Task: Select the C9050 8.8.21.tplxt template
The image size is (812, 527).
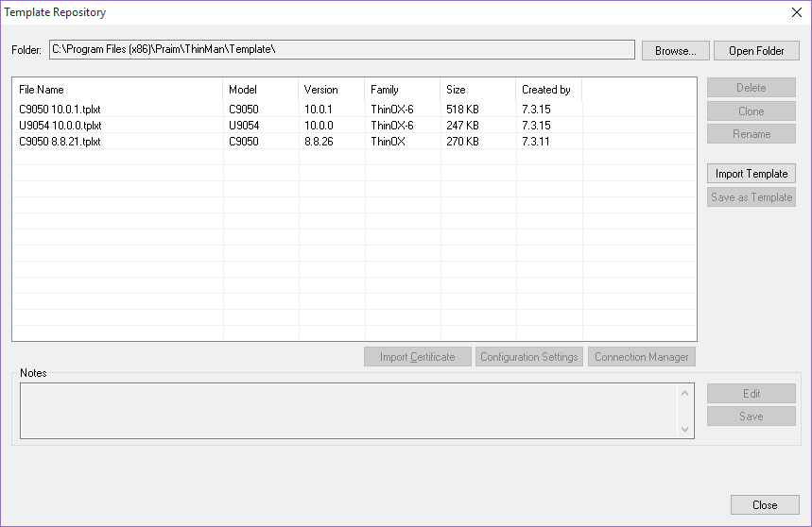Action: coord(60,142)
